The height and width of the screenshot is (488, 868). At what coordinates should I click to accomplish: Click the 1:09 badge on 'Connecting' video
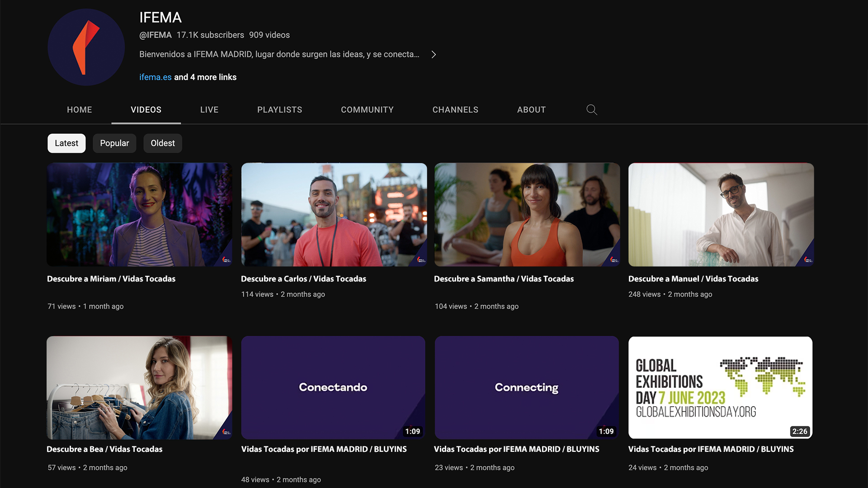pos(606,432)
